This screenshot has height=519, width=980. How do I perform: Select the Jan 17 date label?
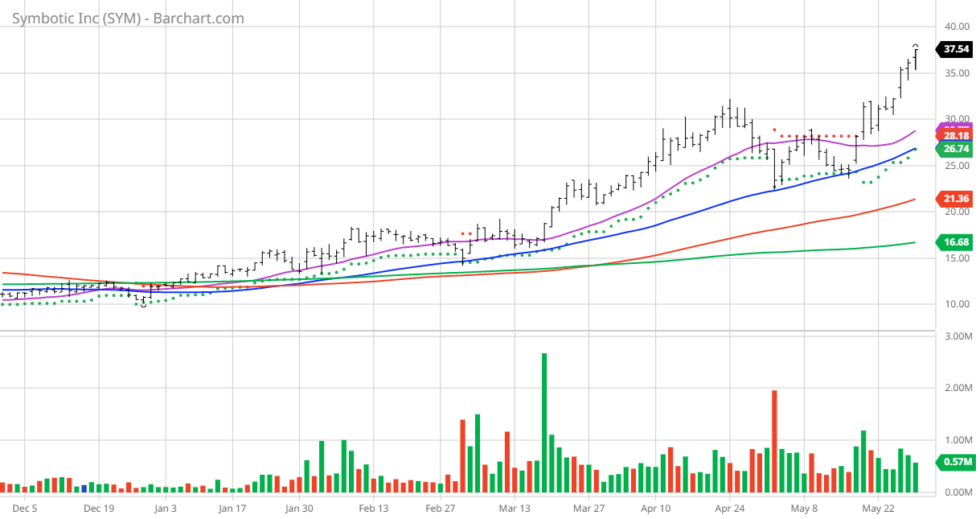[x=232, y=509]
